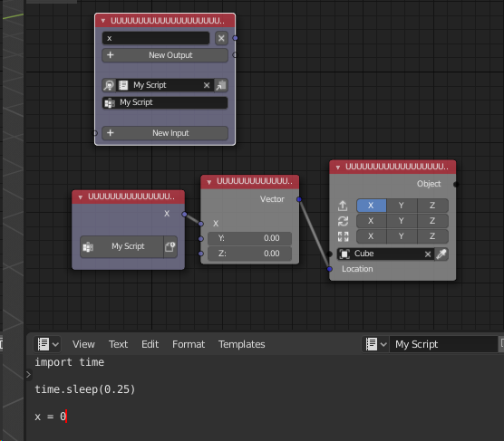This screenshot has height=441, width=504.
Task: Click the script export icon after My Script
Action: point(221,85)
